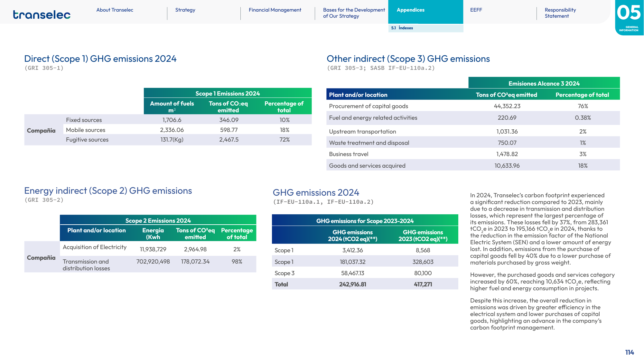Open Responsibility Statement tab

coord(560,13)
